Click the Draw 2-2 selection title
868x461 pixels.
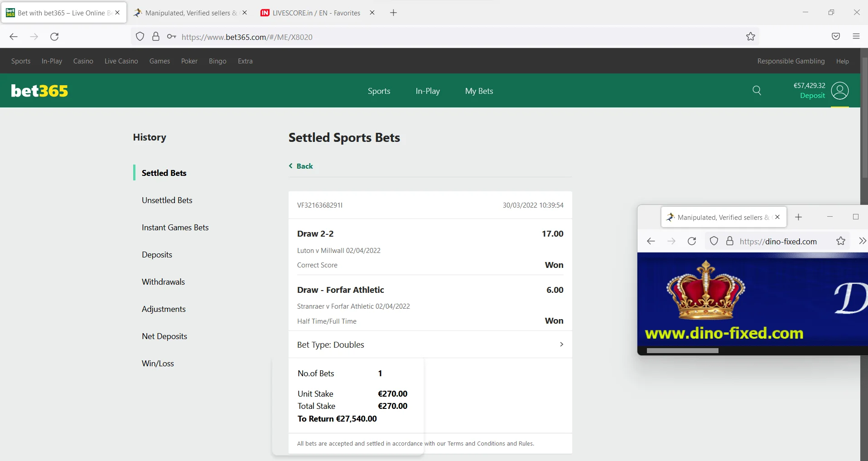click(315, 233)
